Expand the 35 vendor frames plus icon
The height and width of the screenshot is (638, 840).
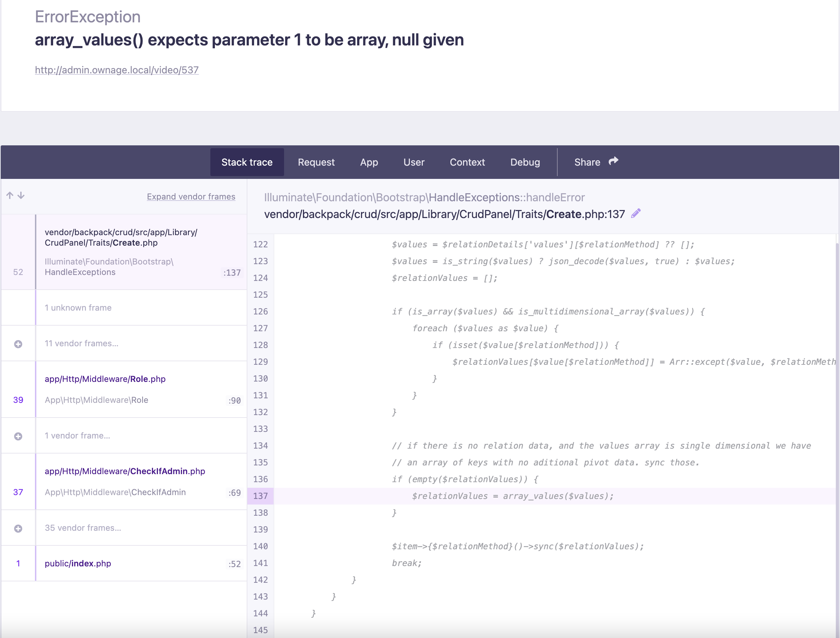[x=18, y=529]
